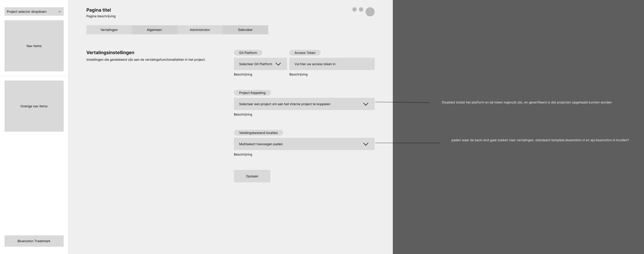Click the large avatar circle in header
644x254 pixels.
370,12
